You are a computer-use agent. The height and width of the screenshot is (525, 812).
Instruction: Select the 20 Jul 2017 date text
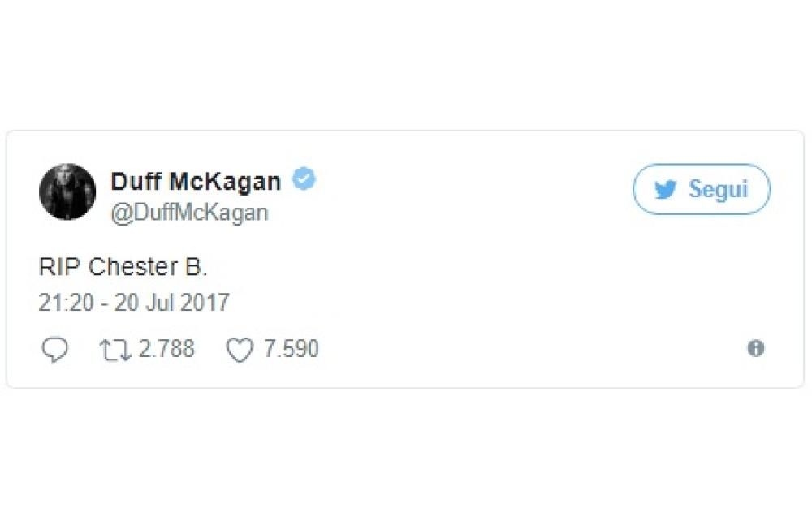[171, 303]
